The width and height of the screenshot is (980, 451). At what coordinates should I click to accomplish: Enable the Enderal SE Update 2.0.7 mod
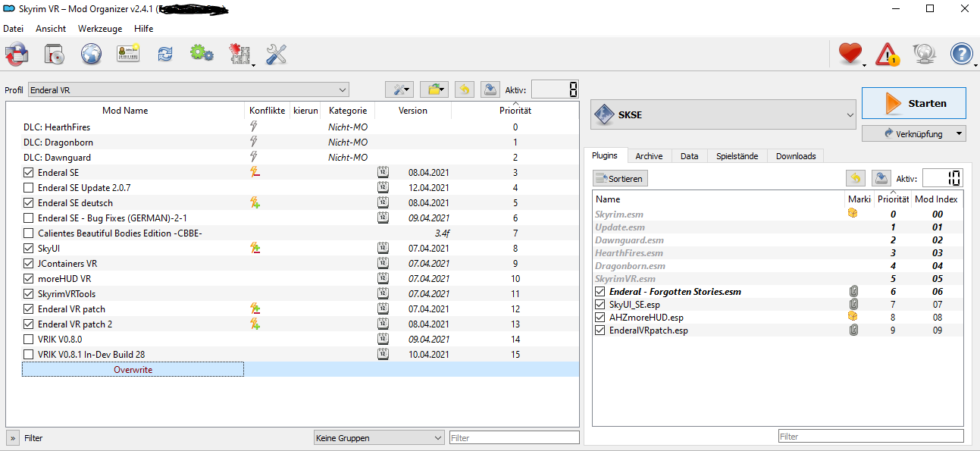coord(29,188)
